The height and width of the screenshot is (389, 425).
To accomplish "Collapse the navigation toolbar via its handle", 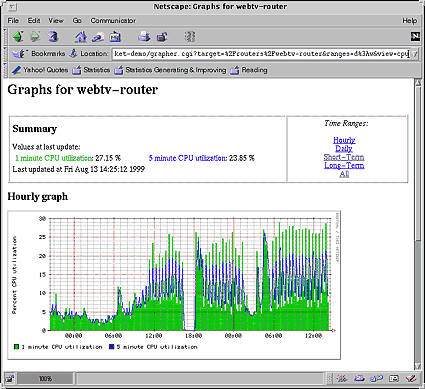I will click(5, 36).
